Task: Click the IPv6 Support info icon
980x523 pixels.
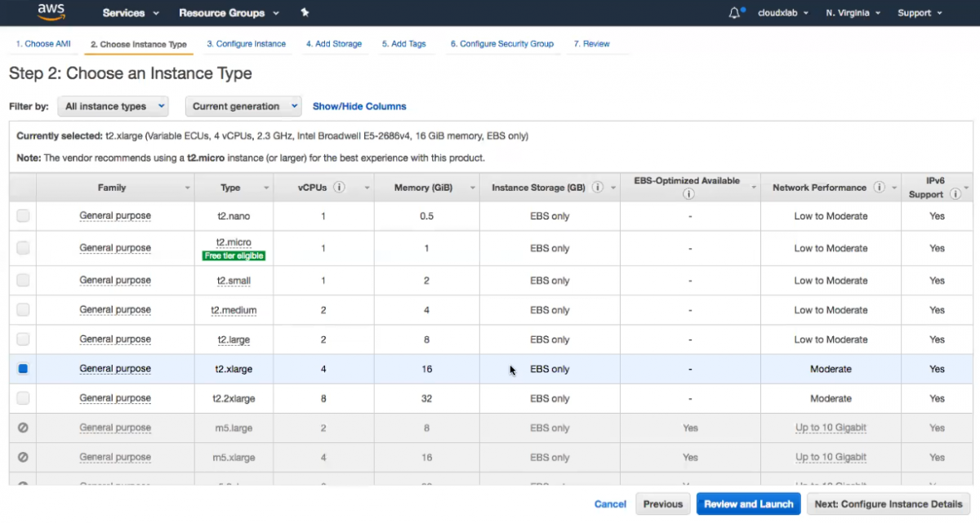Action: 955,194
